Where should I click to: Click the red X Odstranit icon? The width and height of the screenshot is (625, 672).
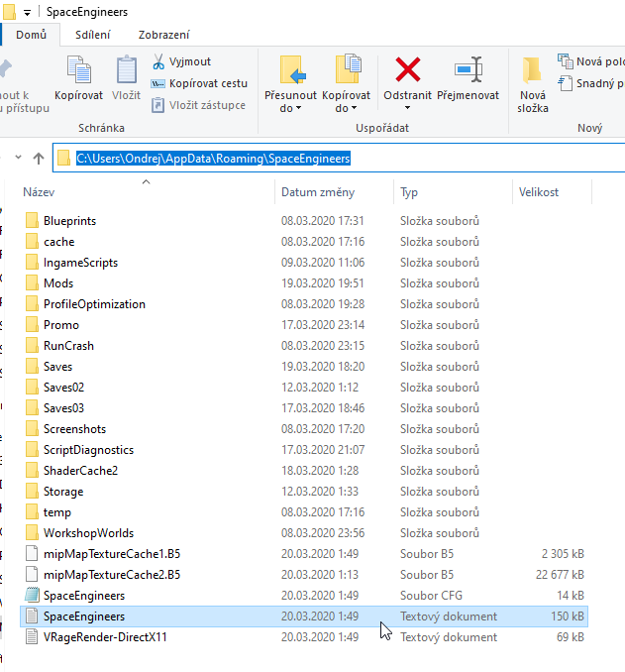point(407,71)
